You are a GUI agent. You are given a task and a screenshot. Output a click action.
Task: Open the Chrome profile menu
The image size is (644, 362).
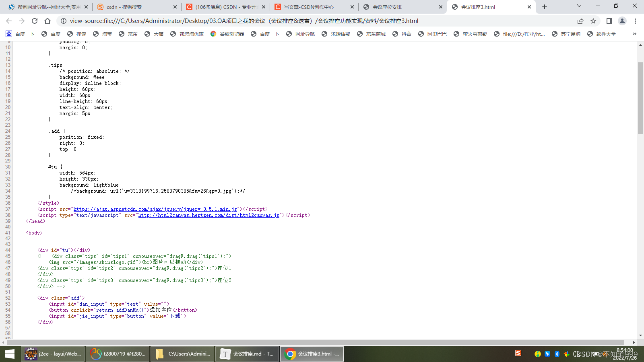pyautogui.click(x=622, y=21)
